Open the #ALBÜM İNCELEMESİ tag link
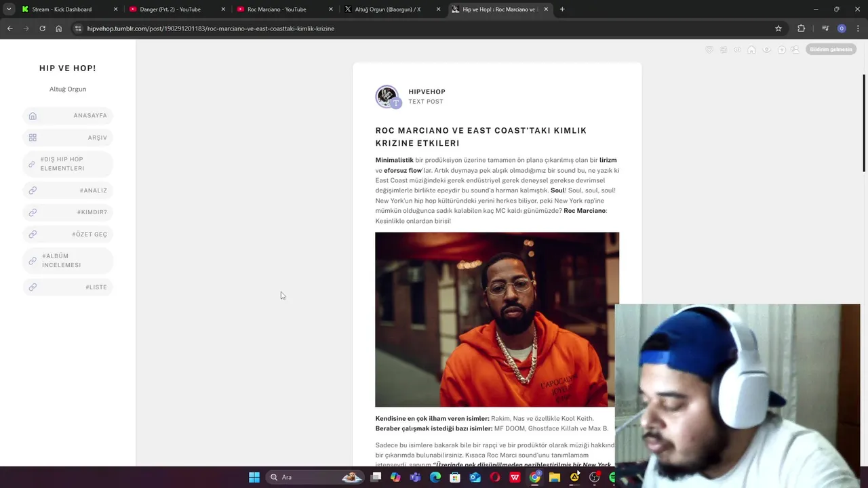Image resolution: width=868 pixels, height=488 pixels. point(68,260)
